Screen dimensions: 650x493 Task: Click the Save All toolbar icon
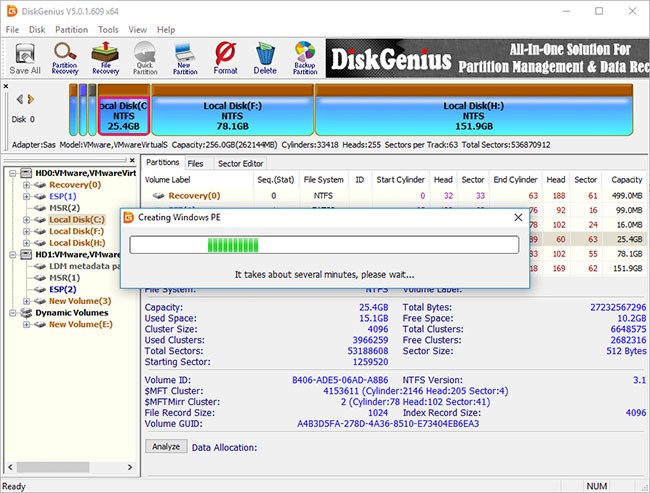point(25,57)
